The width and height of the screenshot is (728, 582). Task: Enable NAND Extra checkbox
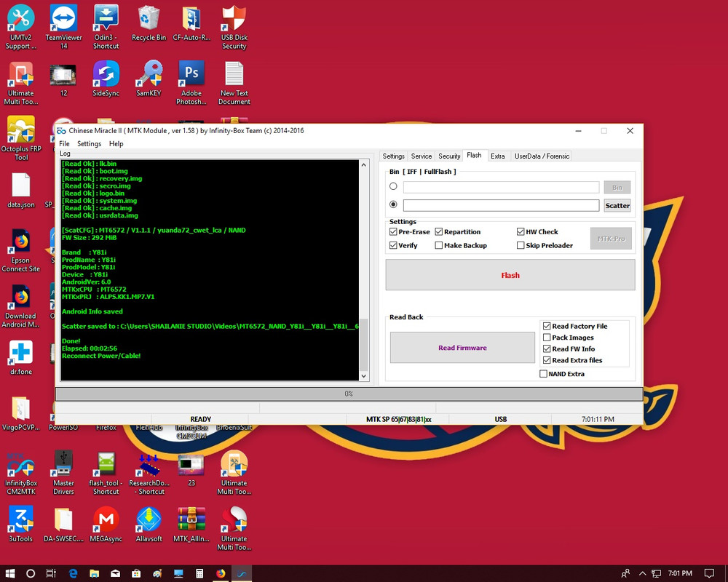click(543, 374)
